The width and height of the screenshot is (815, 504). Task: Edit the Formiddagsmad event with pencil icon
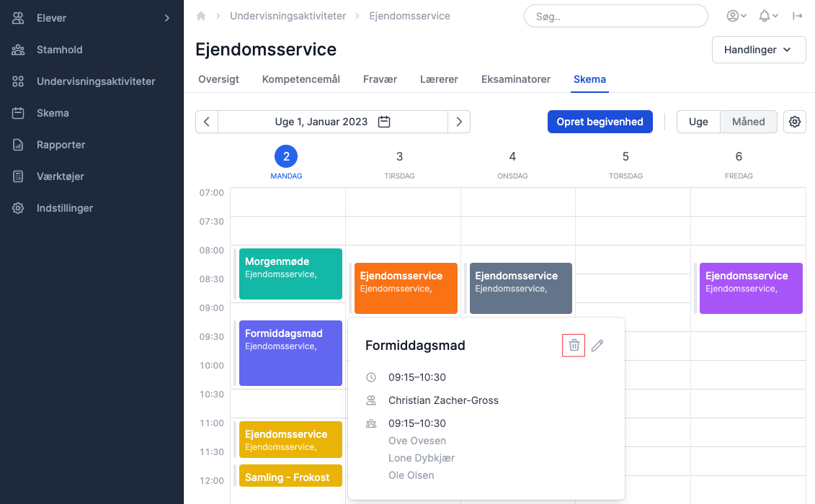(597, 346)
